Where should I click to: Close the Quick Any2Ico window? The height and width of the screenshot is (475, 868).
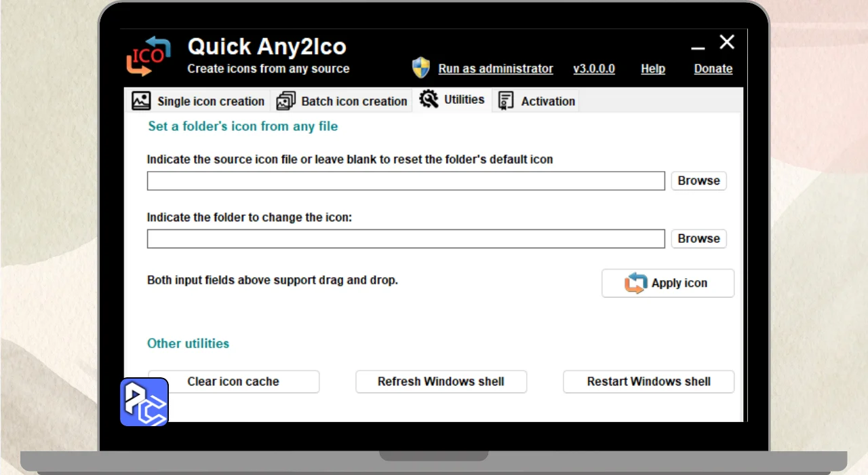pos(727,42)
